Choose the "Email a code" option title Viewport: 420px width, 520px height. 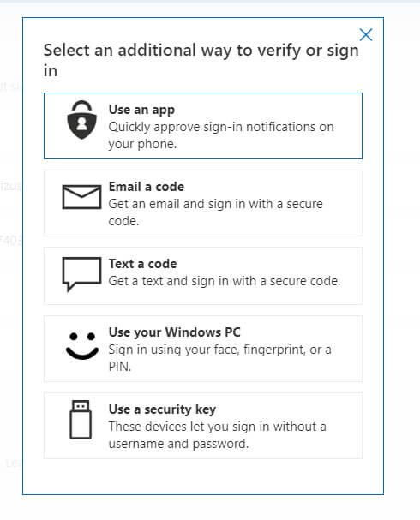(147, 187)
